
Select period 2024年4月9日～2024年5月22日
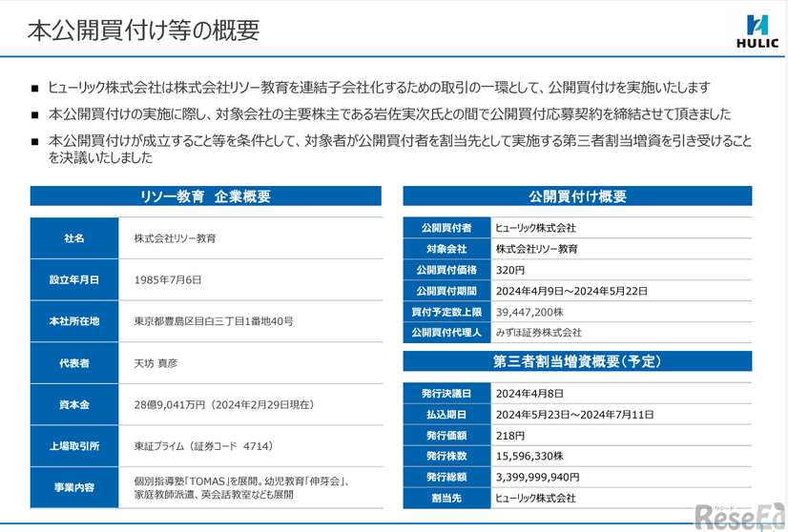point(571,292)
